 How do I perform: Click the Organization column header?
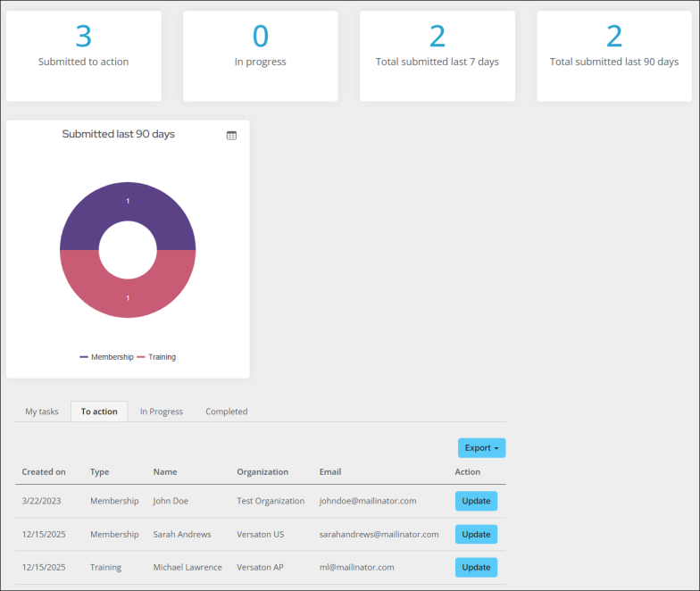262,471
